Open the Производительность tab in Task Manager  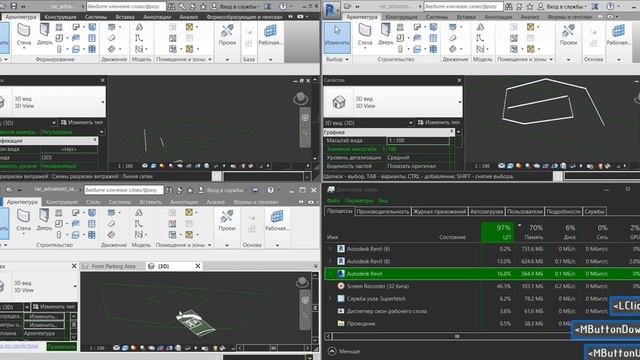[382, 211]
